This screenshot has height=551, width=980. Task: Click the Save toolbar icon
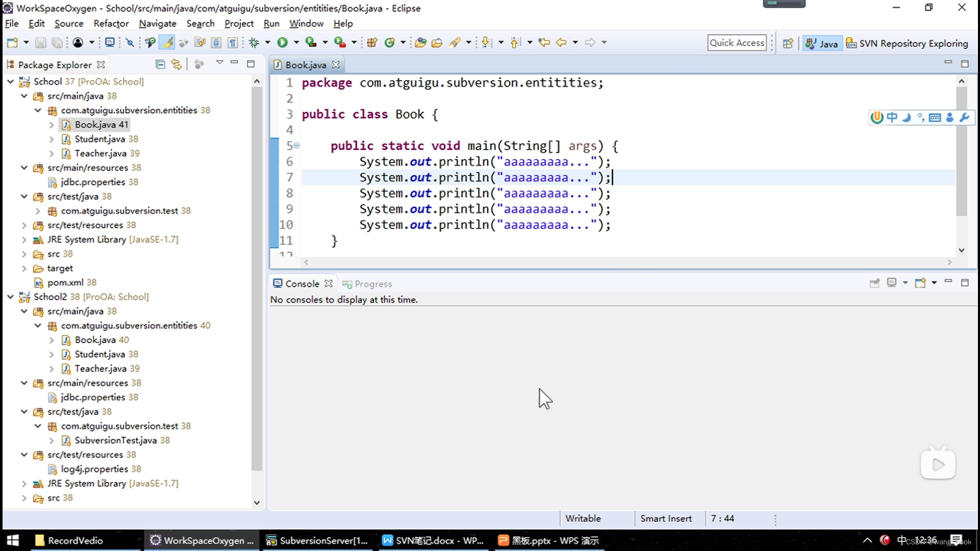[40, 42]
